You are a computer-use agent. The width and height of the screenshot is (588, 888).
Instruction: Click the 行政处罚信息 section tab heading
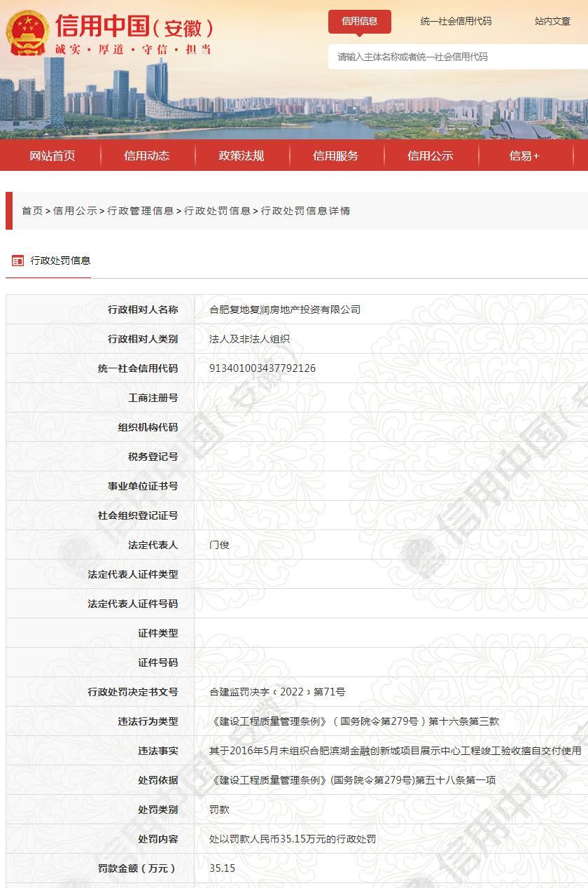click(60, 261)
